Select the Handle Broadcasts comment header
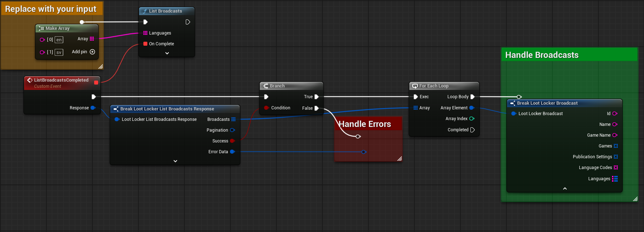This screenshot has height=232, width=644. coord(542,55)
